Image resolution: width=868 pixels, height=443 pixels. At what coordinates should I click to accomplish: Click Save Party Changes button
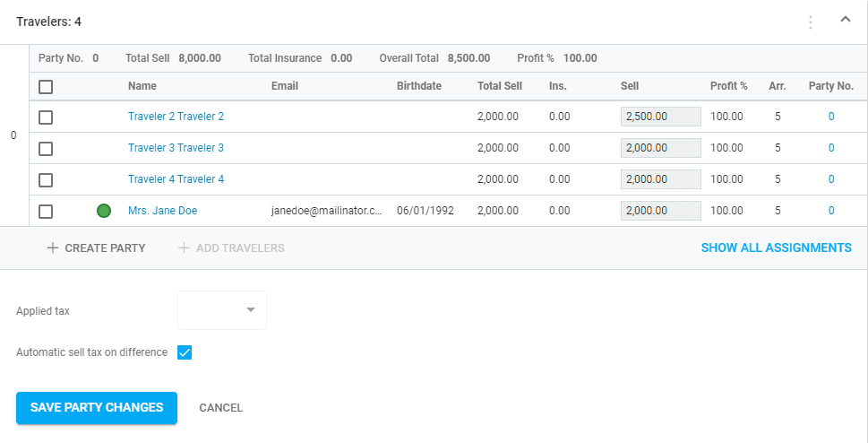coord(97,408)
